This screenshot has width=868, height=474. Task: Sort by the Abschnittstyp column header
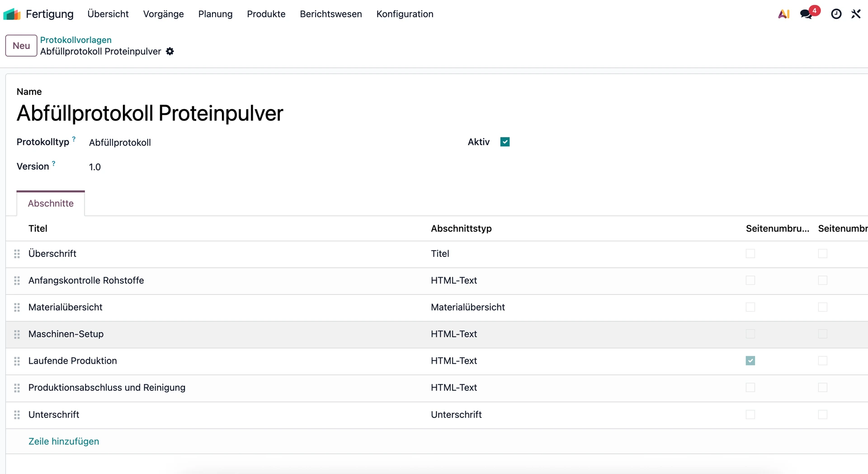pyautogui.click(x=461, y=228)
